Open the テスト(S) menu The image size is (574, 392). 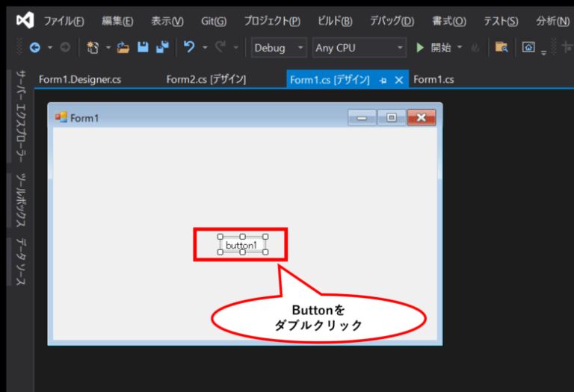point(501,21)
